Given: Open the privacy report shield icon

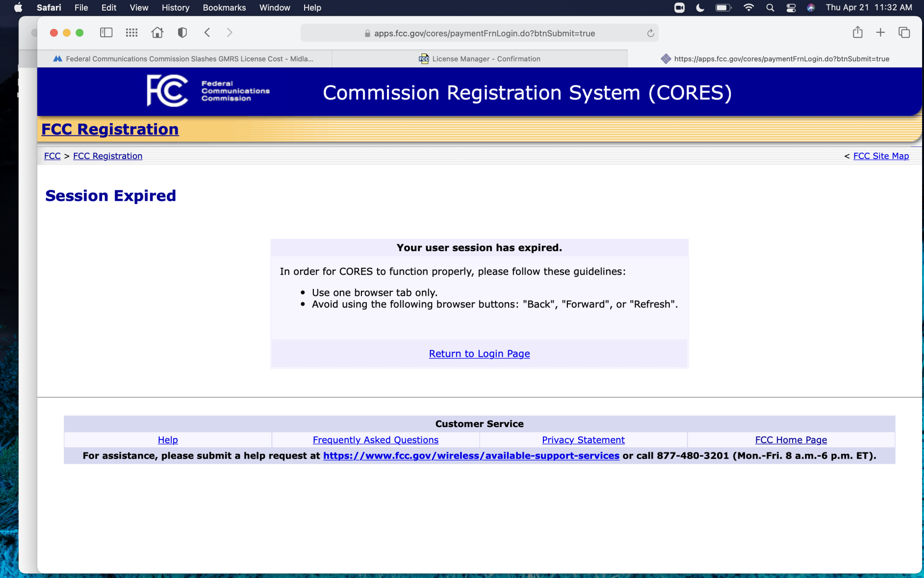Looking at the screenshot, I should [x=182, y=33].
